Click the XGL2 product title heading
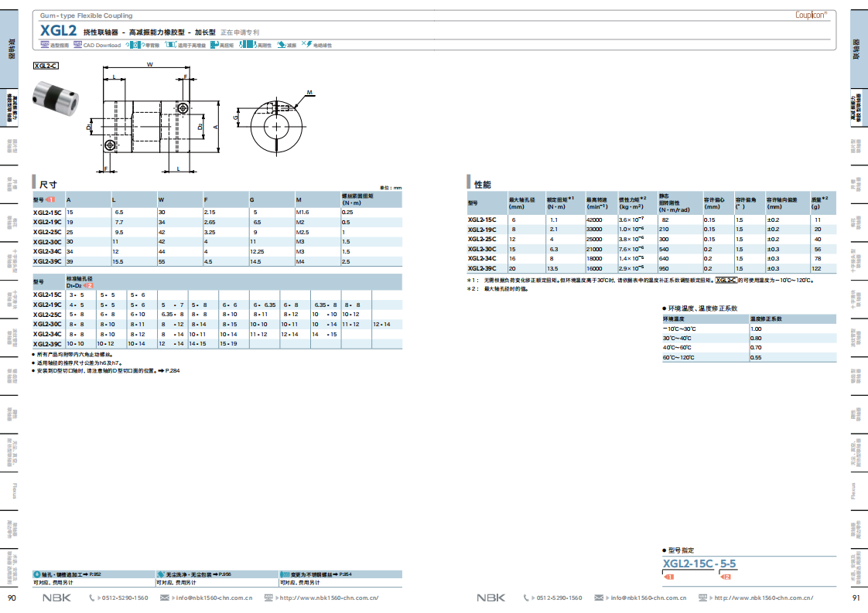Screen dimensions: 868x613 coord(58,30)
